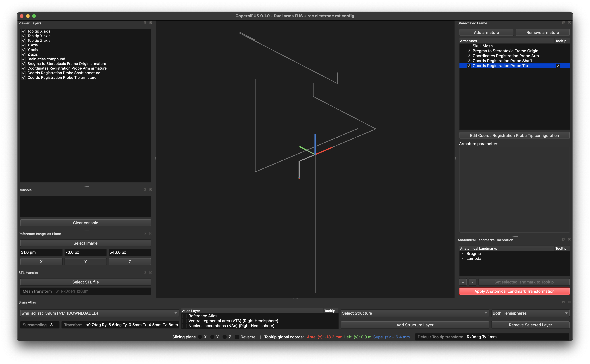The width and height of the screenshot is (590, 364).
Task: Edit the 31.0 µm pixel size field
Action: (x=41, y=252)
